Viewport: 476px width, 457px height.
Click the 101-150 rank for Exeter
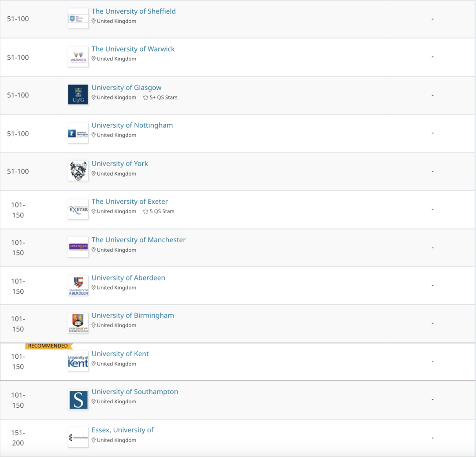[x=18, y=210]
